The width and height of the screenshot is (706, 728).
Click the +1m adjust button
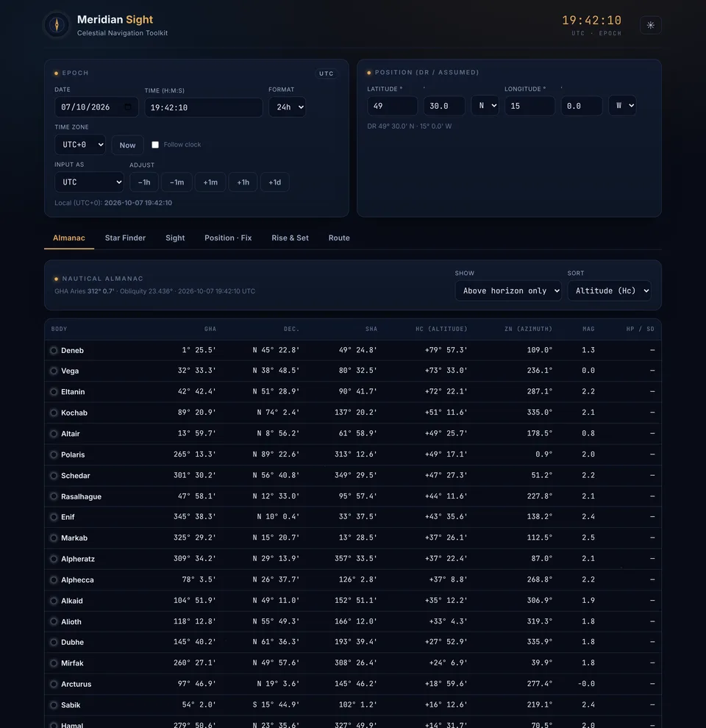click(210, 182)
